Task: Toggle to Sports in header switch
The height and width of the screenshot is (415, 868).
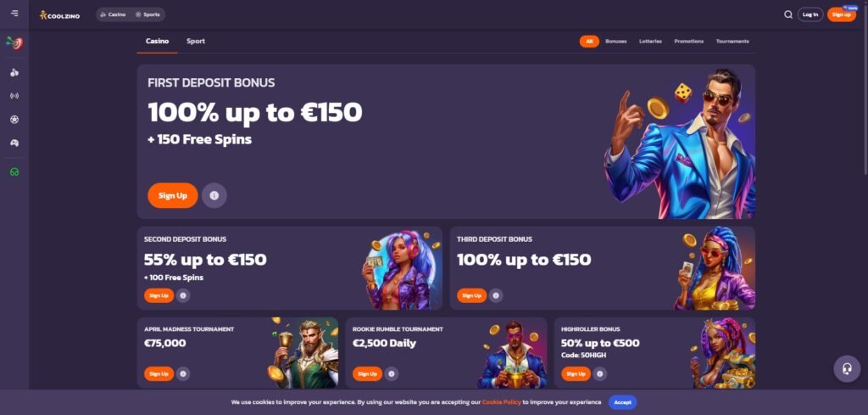Action: (147, 15)
